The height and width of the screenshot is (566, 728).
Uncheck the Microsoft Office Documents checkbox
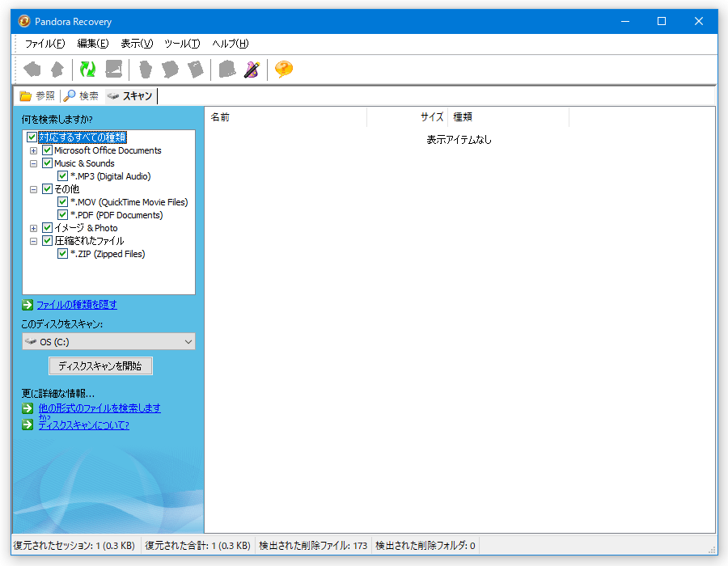pos(47,150)
